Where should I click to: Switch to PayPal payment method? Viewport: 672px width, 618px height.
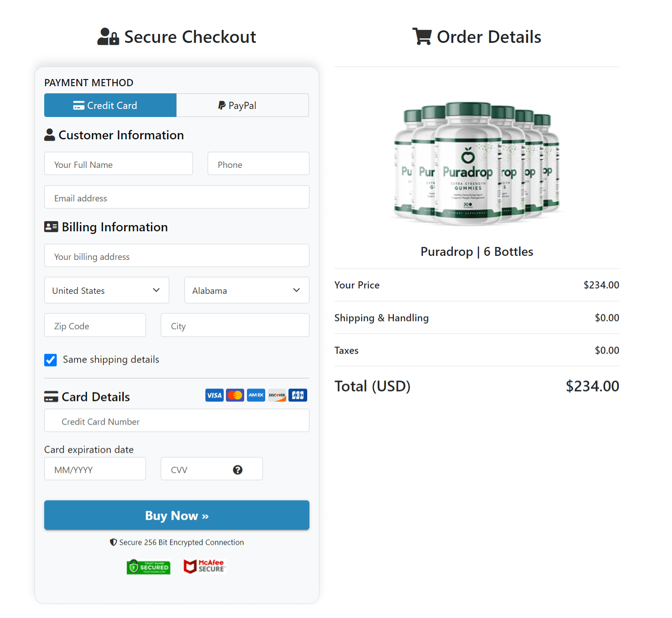(x=242, y=105)
